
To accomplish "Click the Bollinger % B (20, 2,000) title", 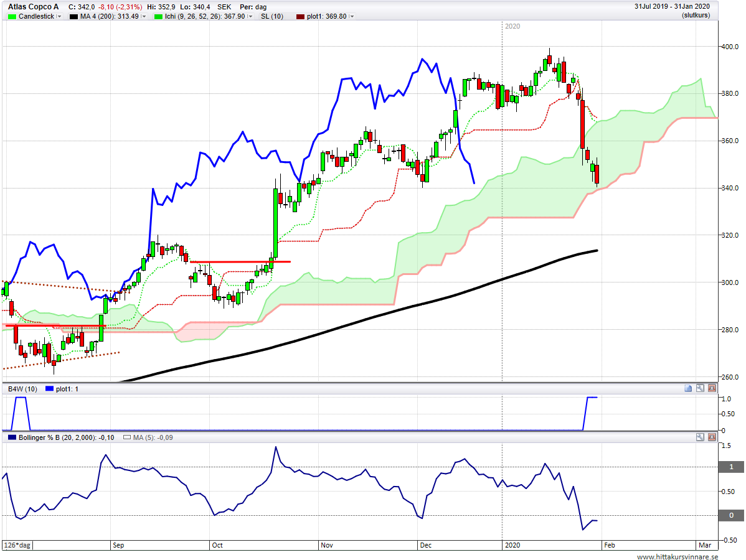I will tap(66, 437).
